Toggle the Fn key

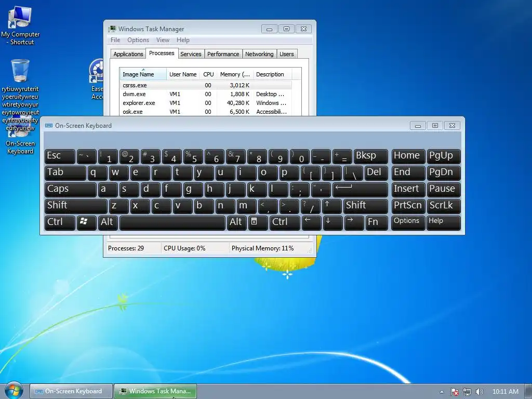[x=377, y=223]
